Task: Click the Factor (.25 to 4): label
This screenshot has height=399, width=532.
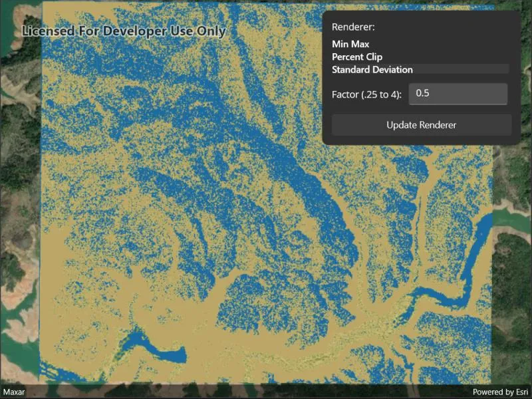Action: point(366,94)
